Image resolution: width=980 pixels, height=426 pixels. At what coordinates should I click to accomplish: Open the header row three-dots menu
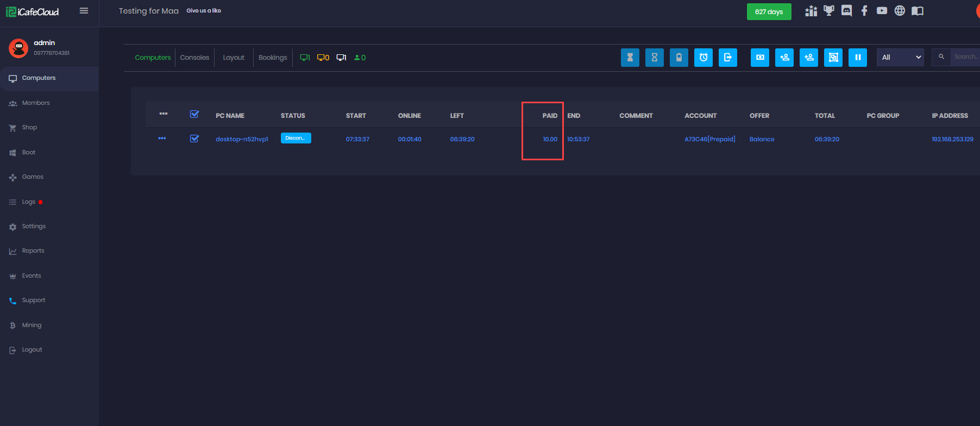tap(164, 114)
